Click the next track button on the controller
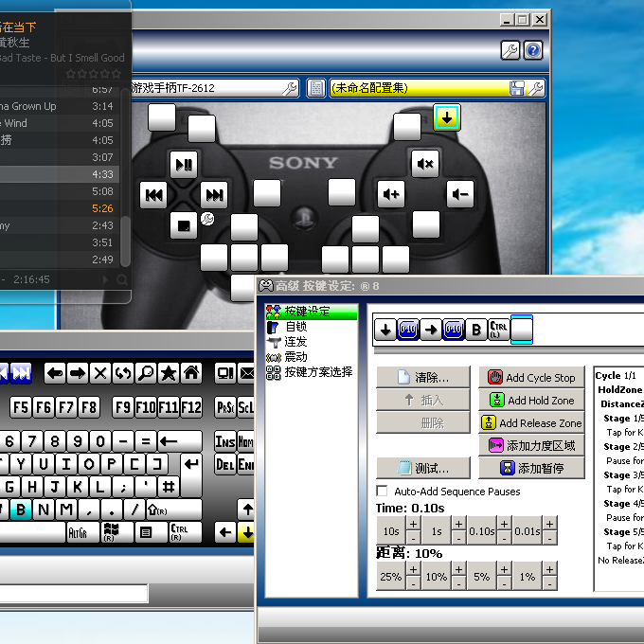The width and height of the screenshot is (644, 644). coord(214,195)
